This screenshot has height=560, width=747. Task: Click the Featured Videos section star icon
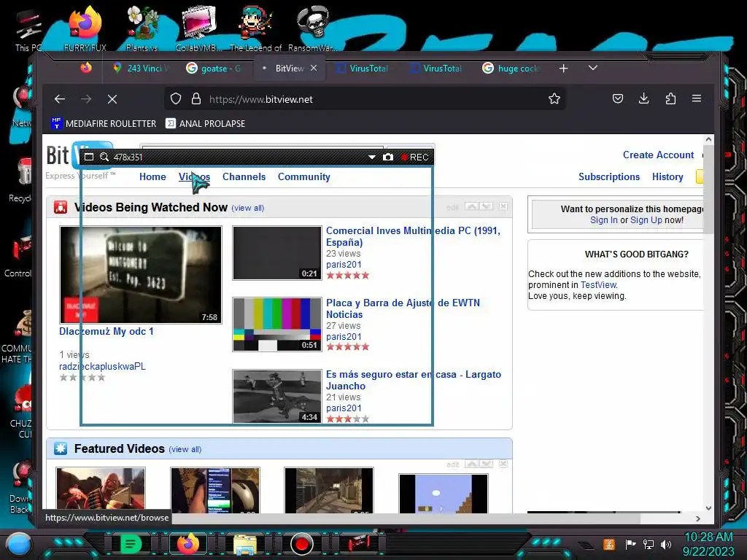tap(61, 448)
